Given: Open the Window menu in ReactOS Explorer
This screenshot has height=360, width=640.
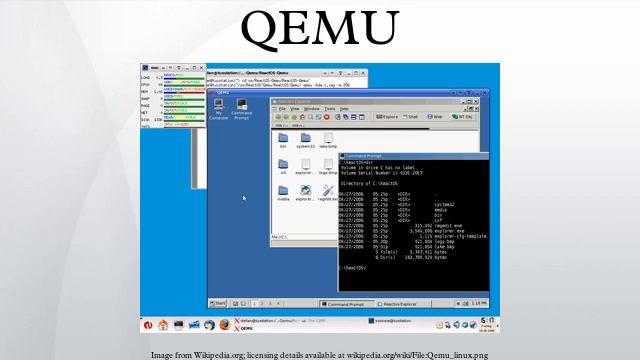Looking at the screenshot, I should tap(311, 109).
